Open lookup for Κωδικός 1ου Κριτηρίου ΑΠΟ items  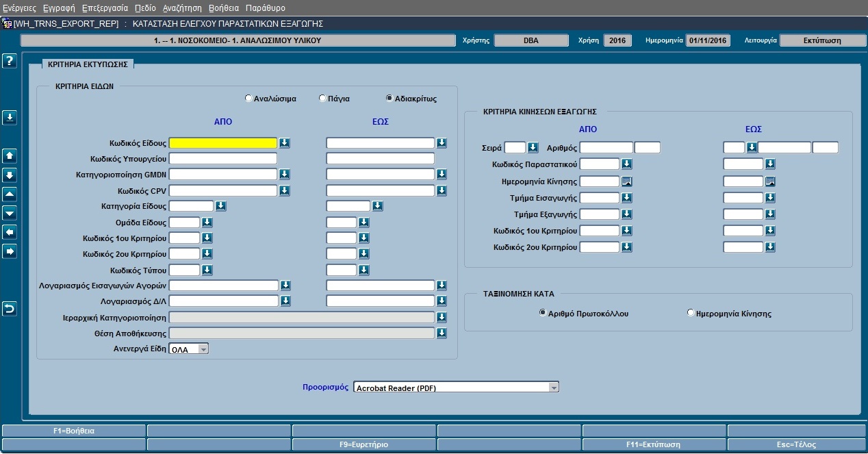(207, 238)
